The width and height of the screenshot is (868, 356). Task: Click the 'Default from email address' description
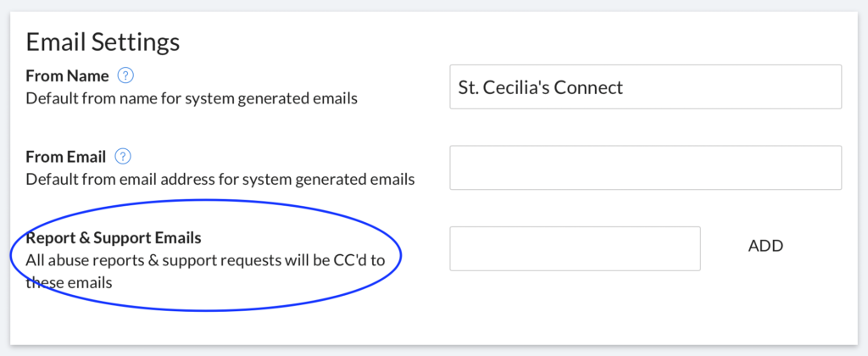(220, 180)
